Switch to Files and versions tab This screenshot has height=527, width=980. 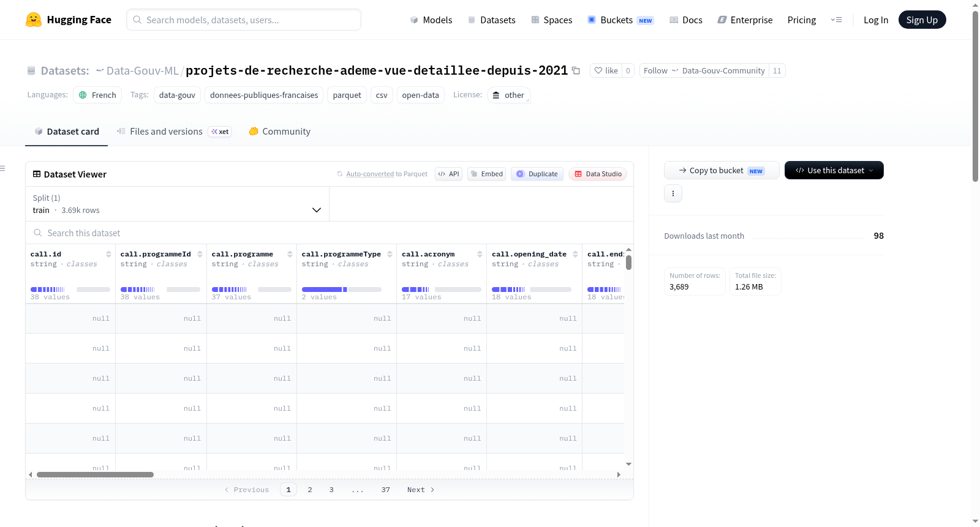(x=174, y=132)
